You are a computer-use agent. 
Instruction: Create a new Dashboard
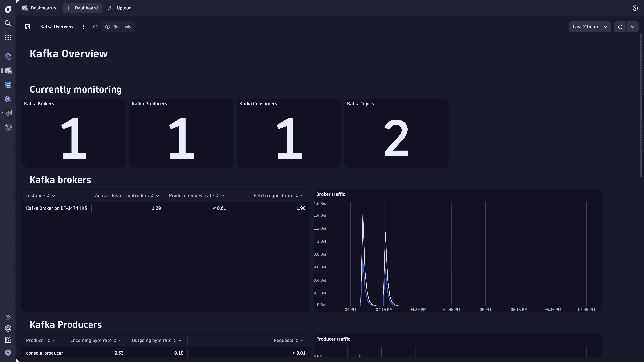[82, 8]
